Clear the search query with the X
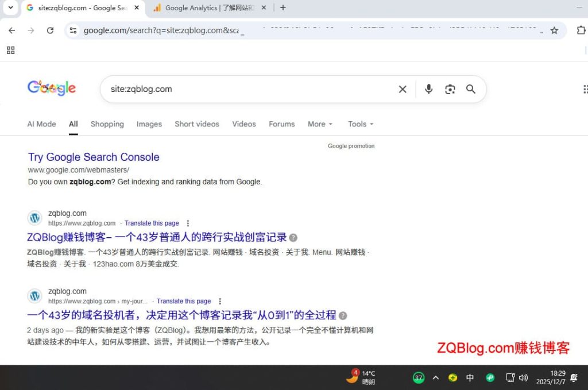This screenshot has width=588, height=390. pos(402,89)
